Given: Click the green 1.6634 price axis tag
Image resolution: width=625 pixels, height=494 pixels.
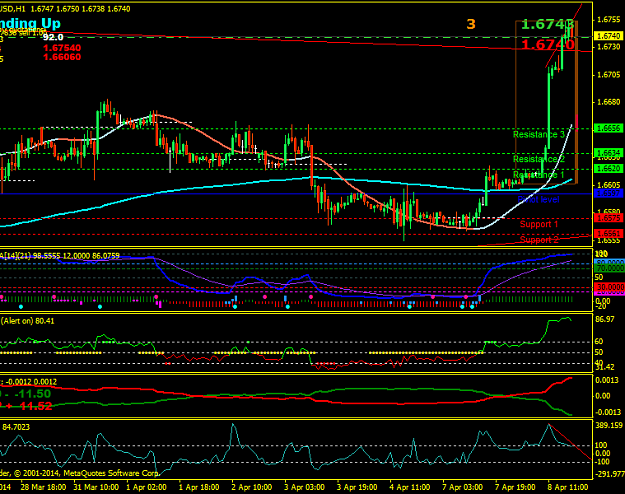Looking at the screenshot, I should point(608,153).
